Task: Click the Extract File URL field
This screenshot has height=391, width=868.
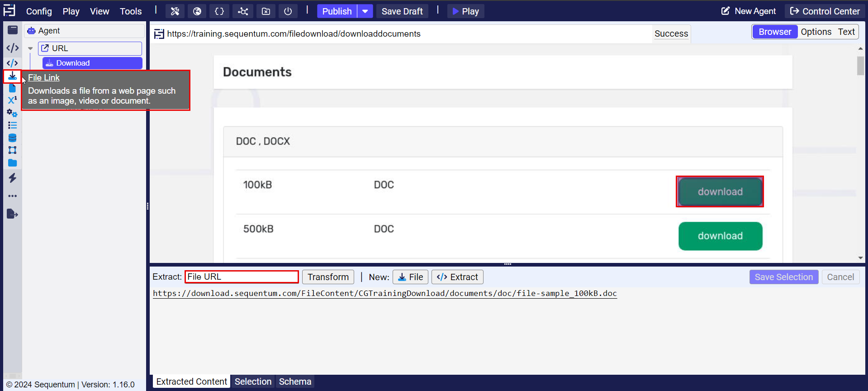Action: [x=242, y=277]
